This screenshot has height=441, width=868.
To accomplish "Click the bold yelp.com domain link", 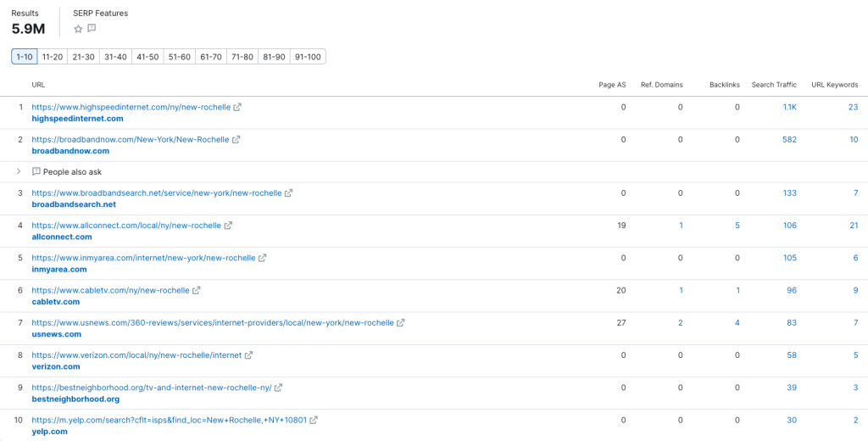I will coord(50,432).
